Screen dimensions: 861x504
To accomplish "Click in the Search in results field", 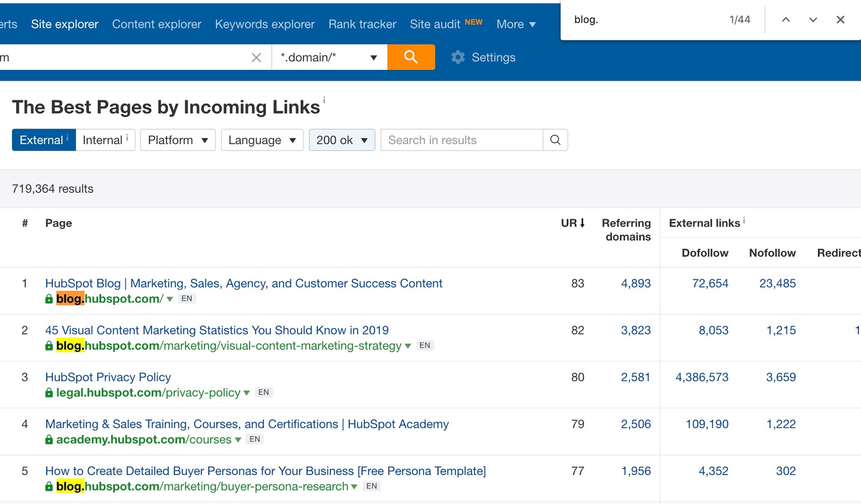I will pos(462,140).
